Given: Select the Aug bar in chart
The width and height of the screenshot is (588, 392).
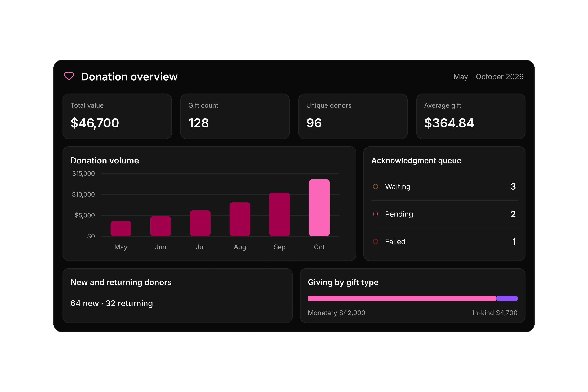Looking at the screenshot, I should (240, 219).
